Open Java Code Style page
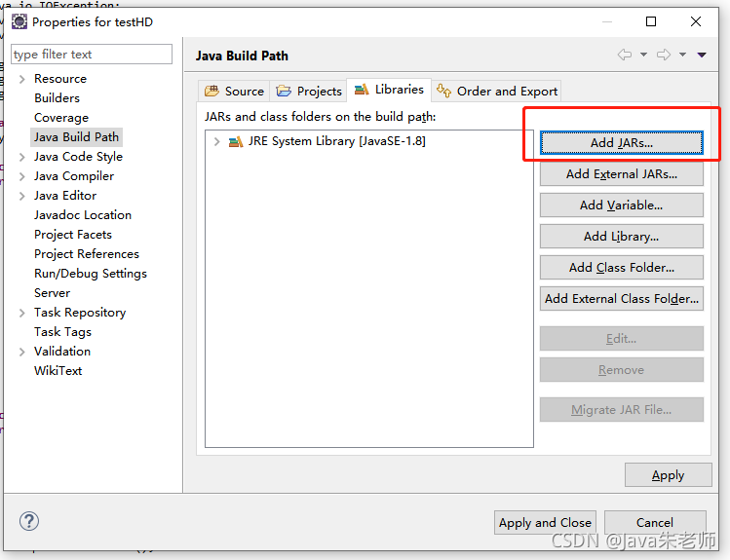 click(78, 157)
